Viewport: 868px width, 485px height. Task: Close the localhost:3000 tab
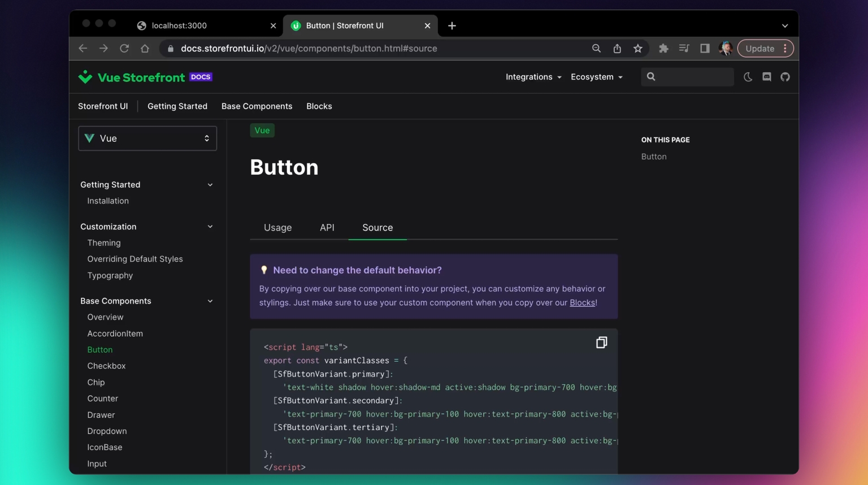274,25
